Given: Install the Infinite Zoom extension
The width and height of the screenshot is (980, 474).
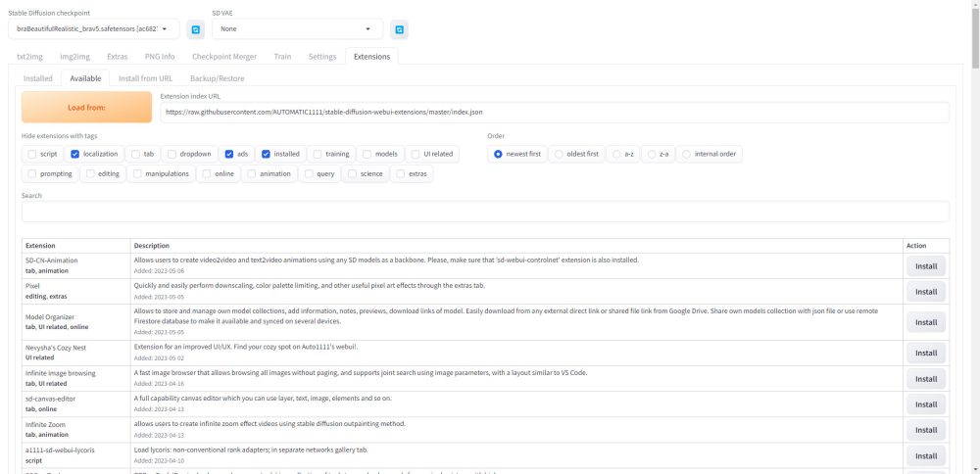Looking at the screenshot, I should pos(925,429).
